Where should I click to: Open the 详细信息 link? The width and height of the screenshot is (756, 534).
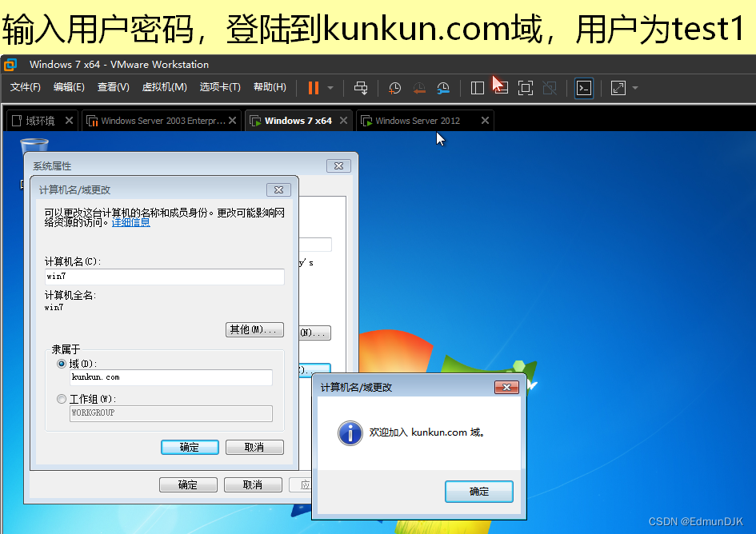[130, 222]
